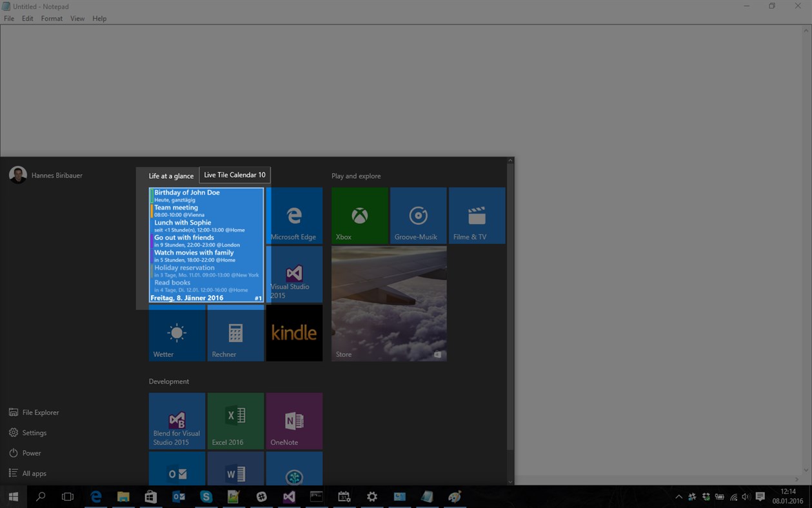Launch the Kindle tile
Viewport: 812px width, 508px height.
pos(294,333)
